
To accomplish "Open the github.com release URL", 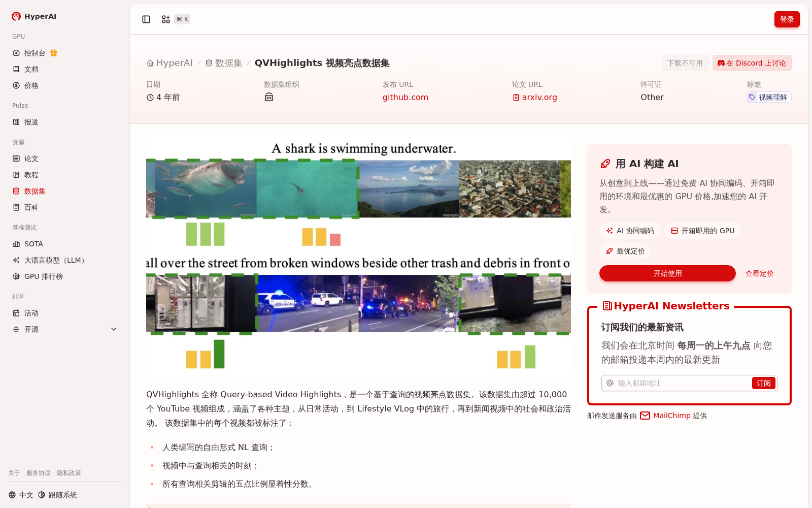I will point(405,97).
